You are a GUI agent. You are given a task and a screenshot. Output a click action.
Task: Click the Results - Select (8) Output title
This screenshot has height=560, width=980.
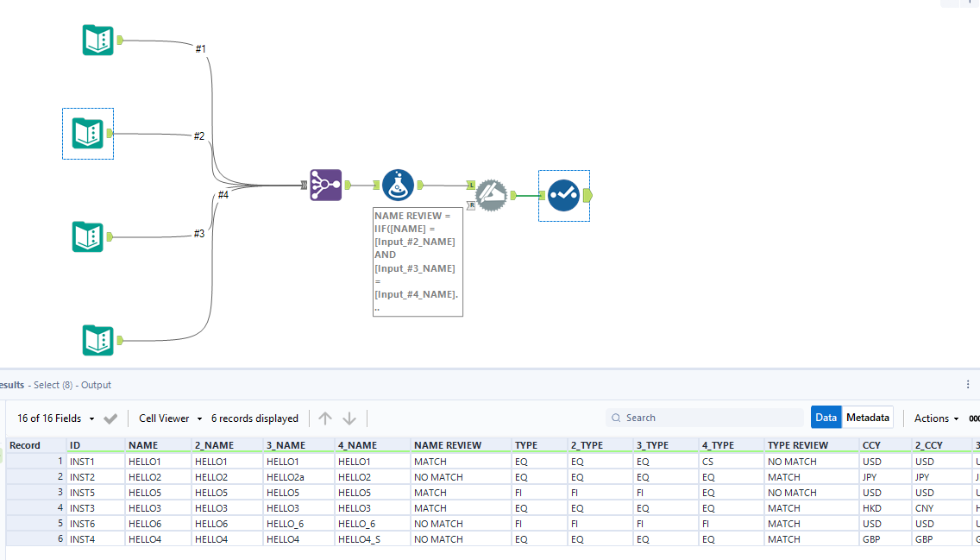tap(52, 384)
